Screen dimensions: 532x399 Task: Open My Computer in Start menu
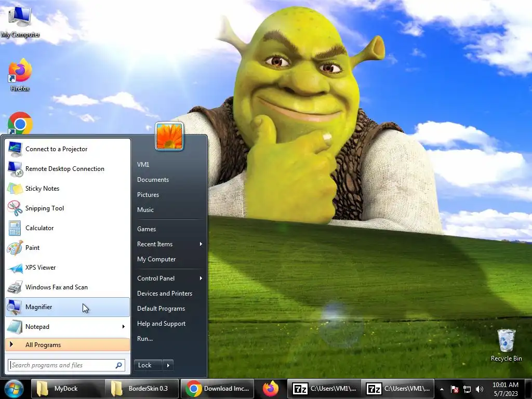pos(156,259)
